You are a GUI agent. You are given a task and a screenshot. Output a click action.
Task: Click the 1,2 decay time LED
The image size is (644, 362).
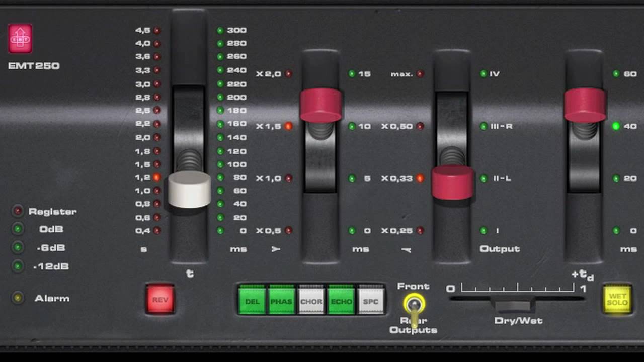click(x=157, y=177)
